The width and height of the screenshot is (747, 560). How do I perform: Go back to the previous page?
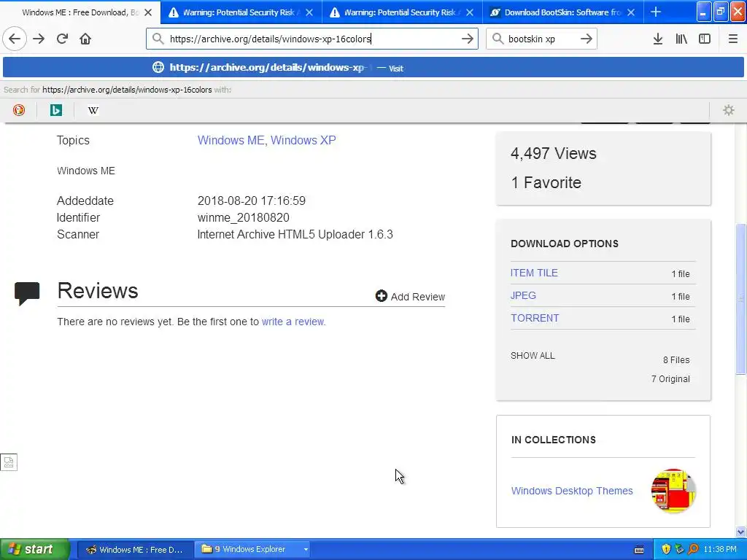coord(15,39)
